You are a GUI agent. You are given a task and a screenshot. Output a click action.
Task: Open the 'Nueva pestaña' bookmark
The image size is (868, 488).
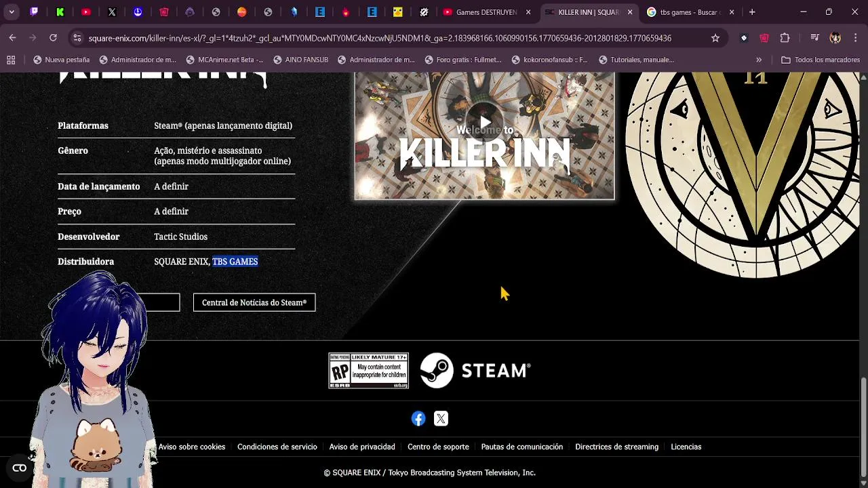[61, 60]
